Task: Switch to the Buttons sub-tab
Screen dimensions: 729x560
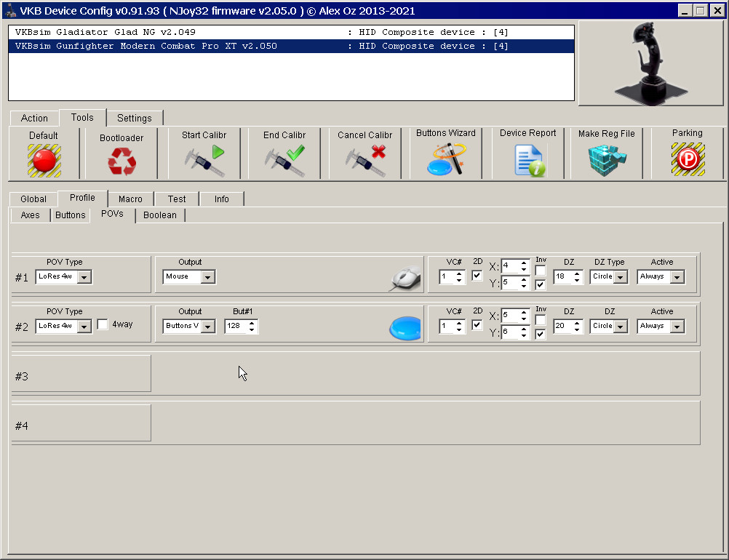Action: (70, 215)
